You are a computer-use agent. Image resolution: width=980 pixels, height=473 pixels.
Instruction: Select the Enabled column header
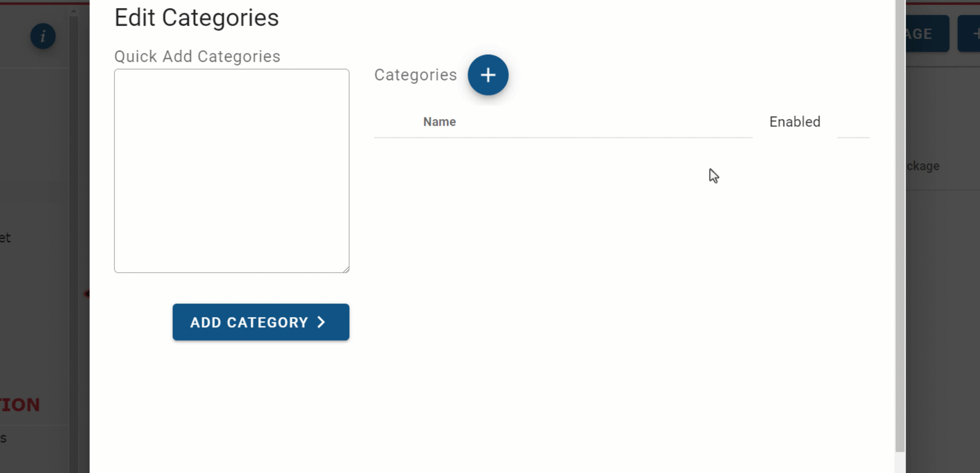tap(794, 122)
